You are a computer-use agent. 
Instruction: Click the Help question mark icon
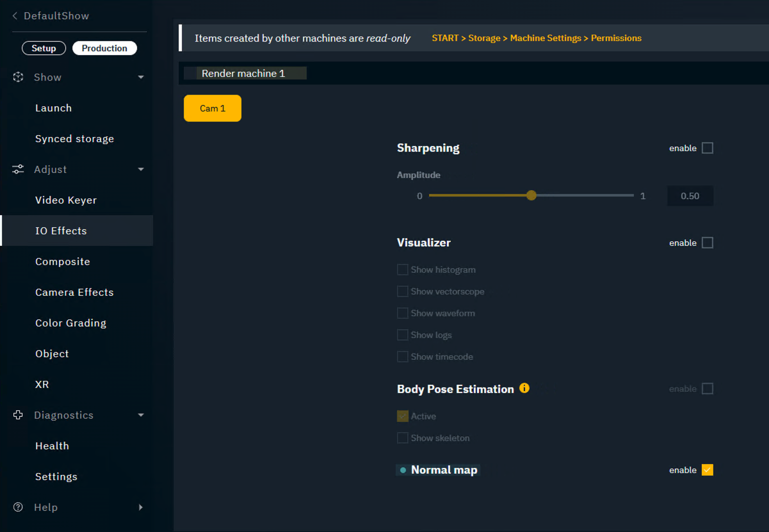(x=19, y=508)
